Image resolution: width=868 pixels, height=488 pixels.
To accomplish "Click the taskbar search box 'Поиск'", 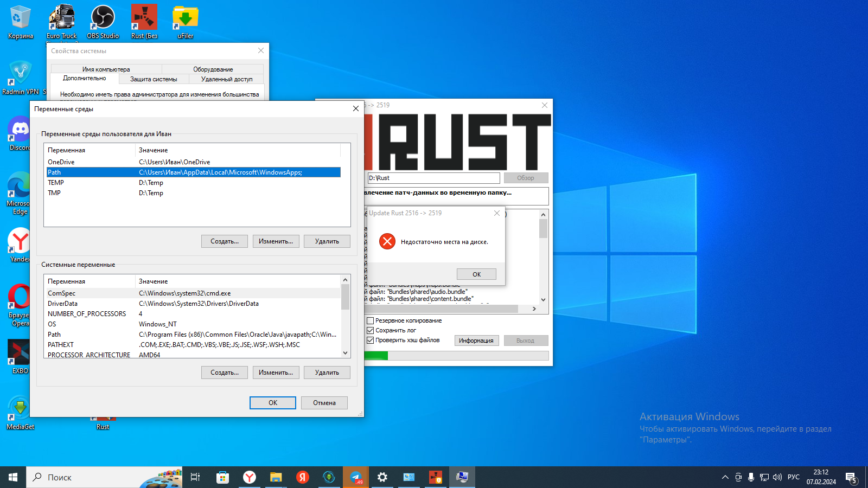I will pyautogui.click(x=104, y=477).
